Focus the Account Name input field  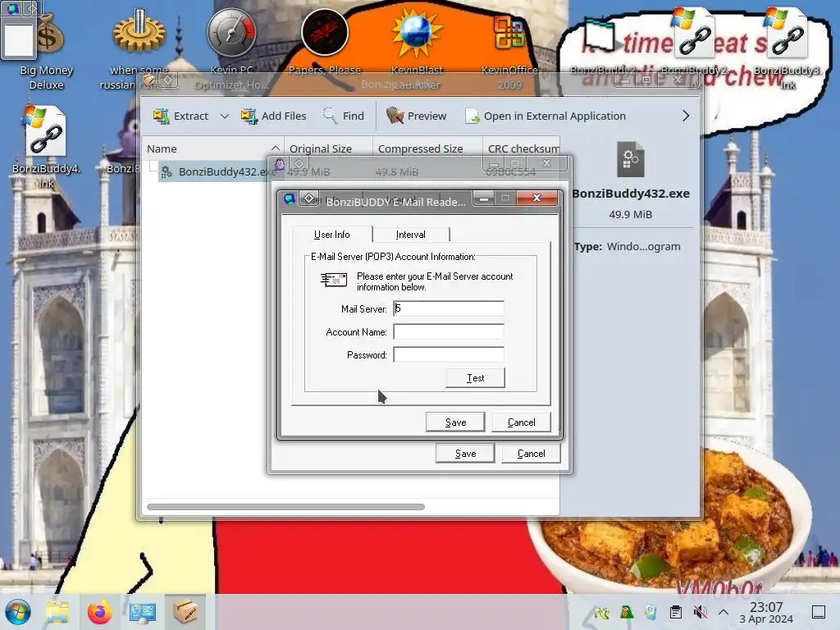[449, 331]
